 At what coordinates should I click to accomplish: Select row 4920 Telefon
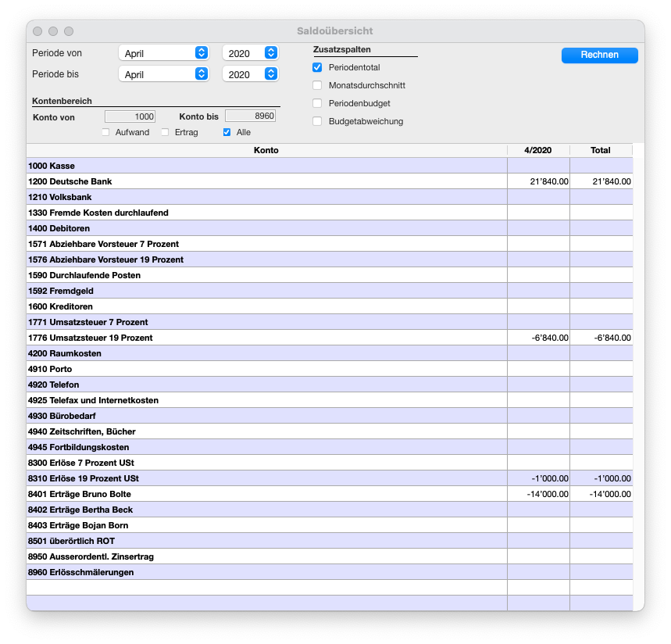(330, 385)
